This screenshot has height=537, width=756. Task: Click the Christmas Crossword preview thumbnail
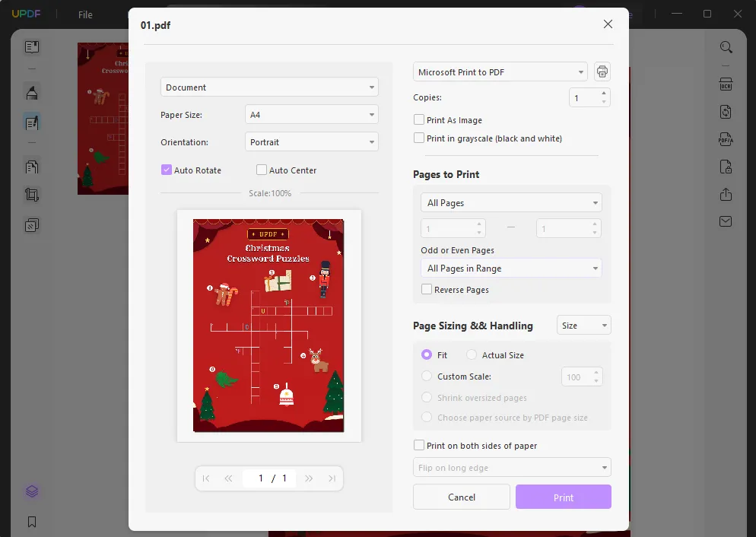(x=268, y=326)
